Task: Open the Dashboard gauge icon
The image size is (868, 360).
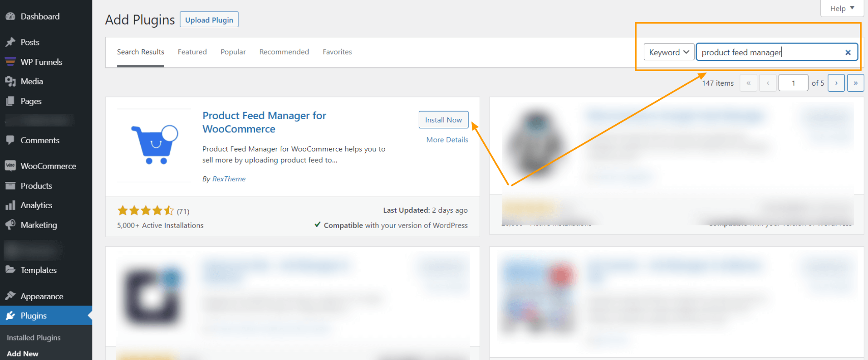Action: [10, 16]
